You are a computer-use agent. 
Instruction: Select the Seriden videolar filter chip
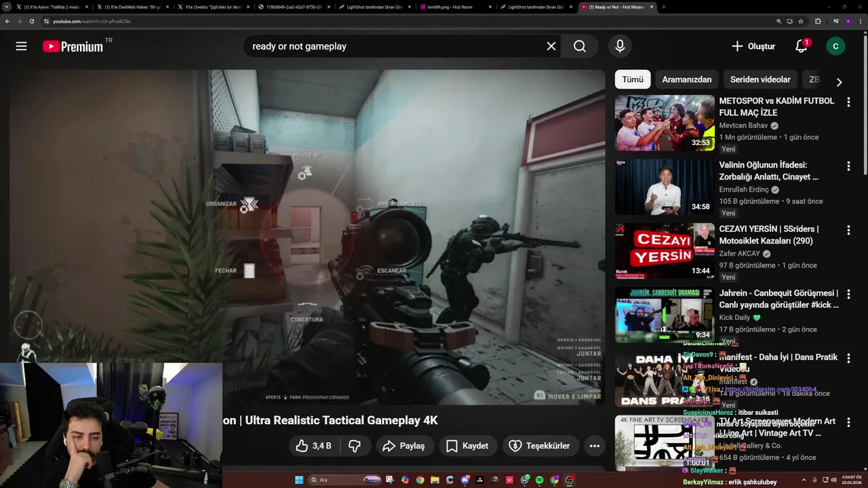point(760,79)
